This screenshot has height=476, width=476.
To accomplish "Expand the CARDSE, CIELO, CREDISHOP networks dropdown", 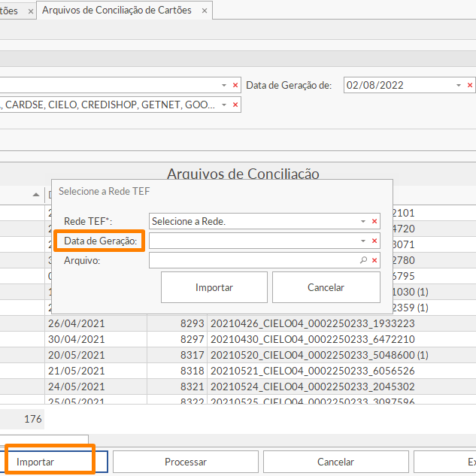I will click(x=224, y=105).
